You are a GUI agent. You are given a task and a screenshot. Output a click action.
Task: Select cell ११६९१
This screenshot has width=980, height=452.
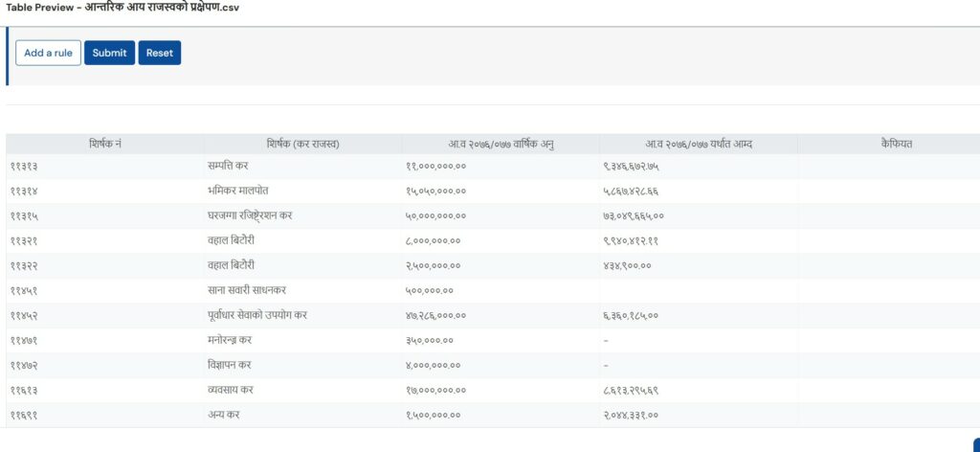[105, 415]
